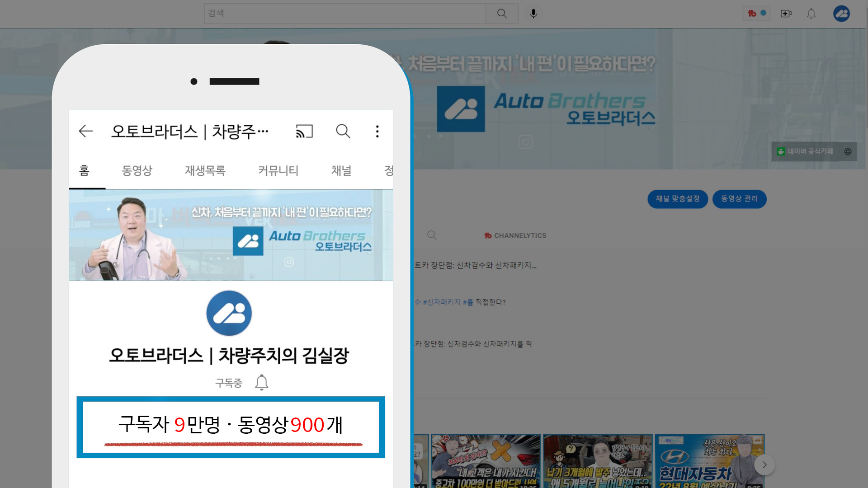Open the notifications bell in top bar
The width and height of the screenshot is (868, 488).
811,14
